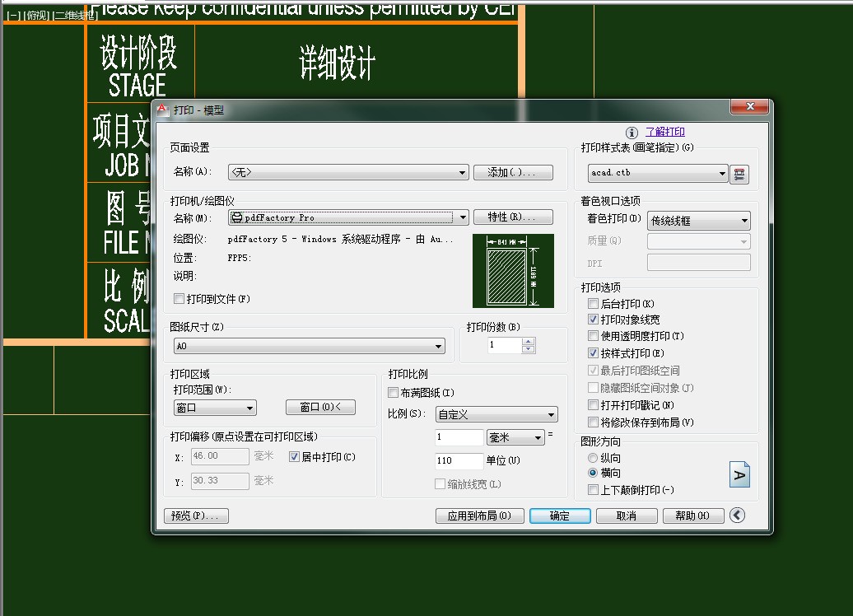Collapse dialog with the round arrow button
The width and height of the screenshot is (853, 616).
[737, 516]
